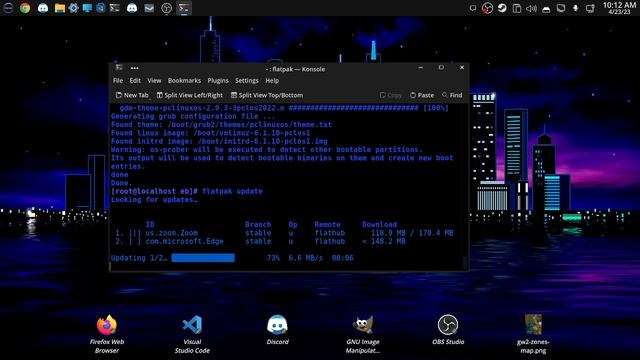Click the us.zoom.Zoom row text

[171, 233]
